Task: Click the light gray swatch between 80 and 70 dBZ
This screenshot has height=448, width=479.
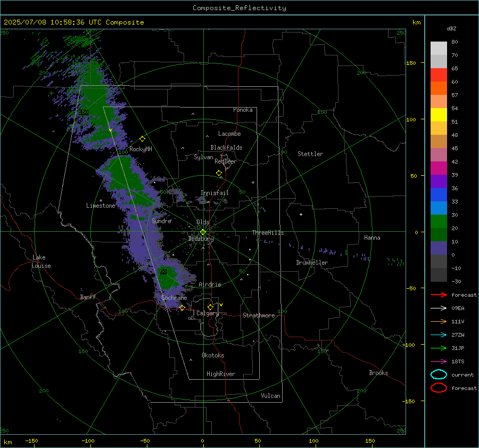Action: click(x=439, y=48)
